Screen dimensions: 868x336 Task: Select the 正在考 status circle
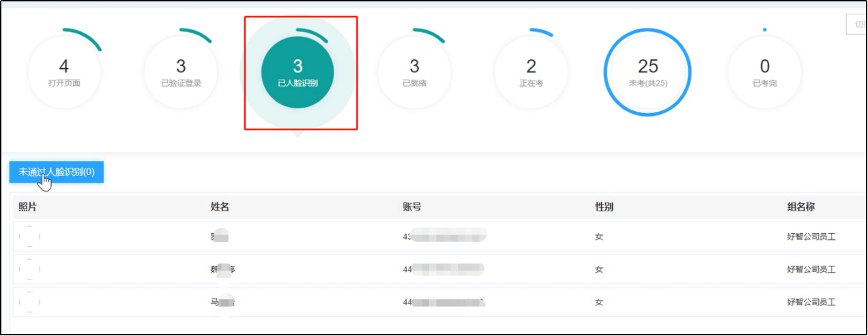(531, 72)
